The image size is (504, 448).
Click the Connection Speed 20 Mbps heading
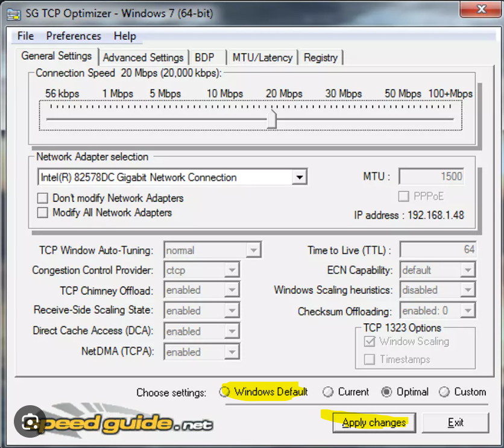pos(128,73)
